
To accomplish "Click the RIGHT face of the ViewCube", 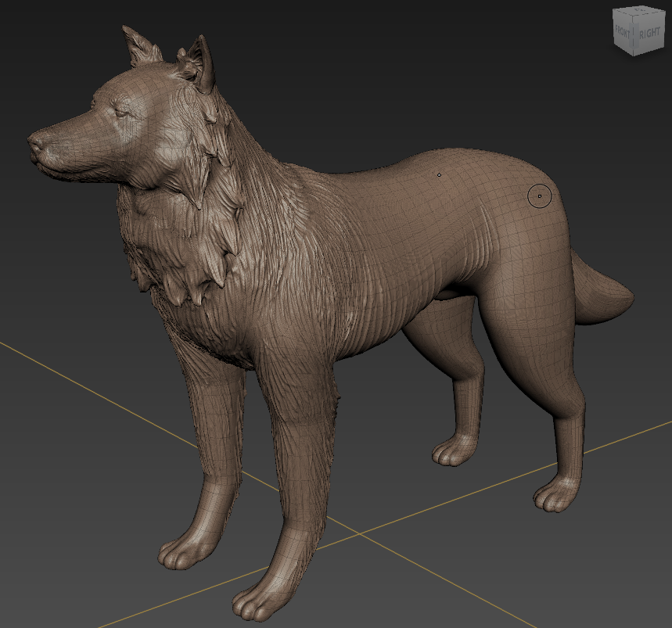I will pyautogui.click(x=649, y=33).
